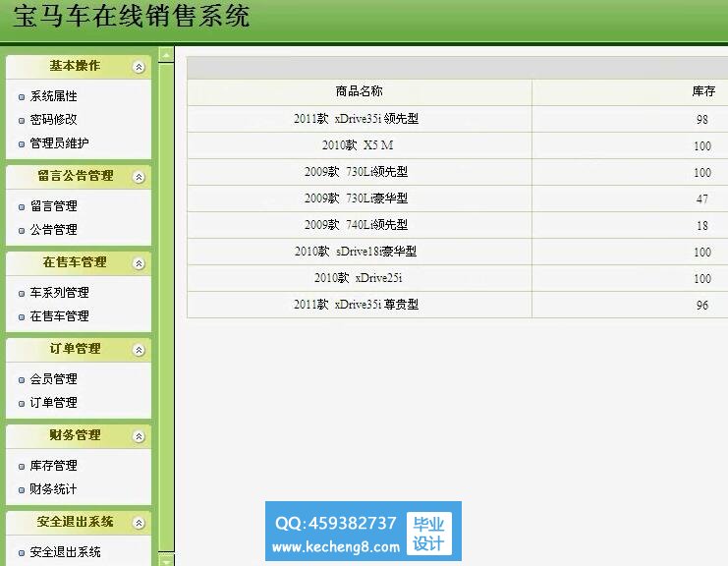Click the 在售车管理 section header title
Viewport: 728px width, 566px height.
(75, 262)
